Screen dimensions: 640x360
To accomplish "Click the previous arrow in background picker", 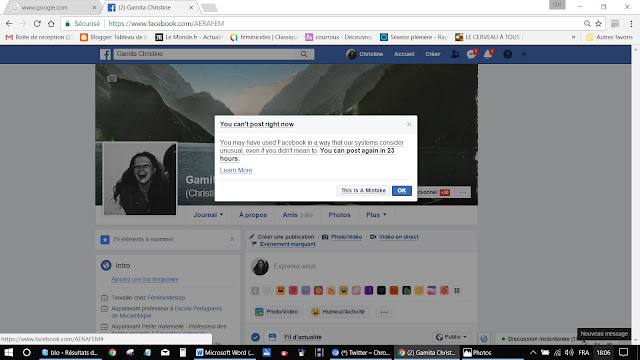I will 255,291.
